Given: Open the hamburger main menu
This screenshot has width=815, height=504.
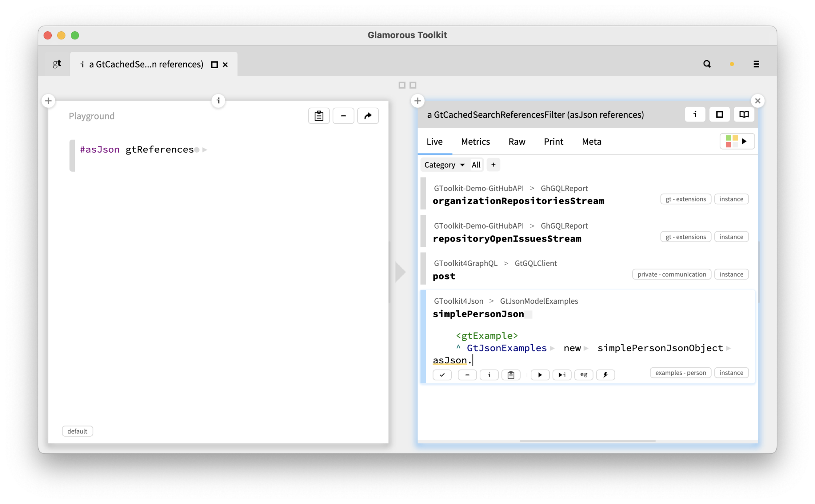Looking at the screenshot, I should (x=756, y=64).
